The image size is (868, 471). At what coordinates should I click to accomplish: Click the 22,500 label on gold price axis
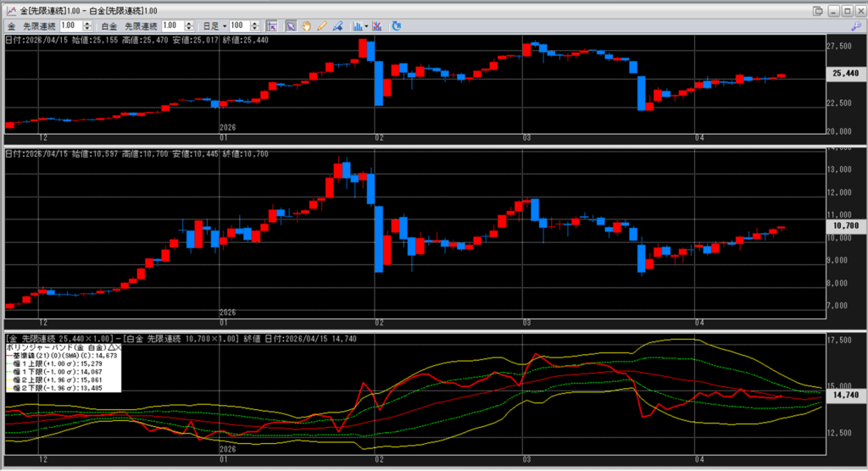[x=839, y=103]
